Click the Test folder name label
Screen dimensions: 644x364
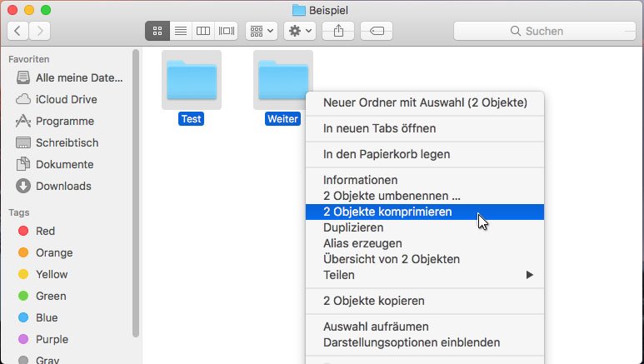(192, 119)
